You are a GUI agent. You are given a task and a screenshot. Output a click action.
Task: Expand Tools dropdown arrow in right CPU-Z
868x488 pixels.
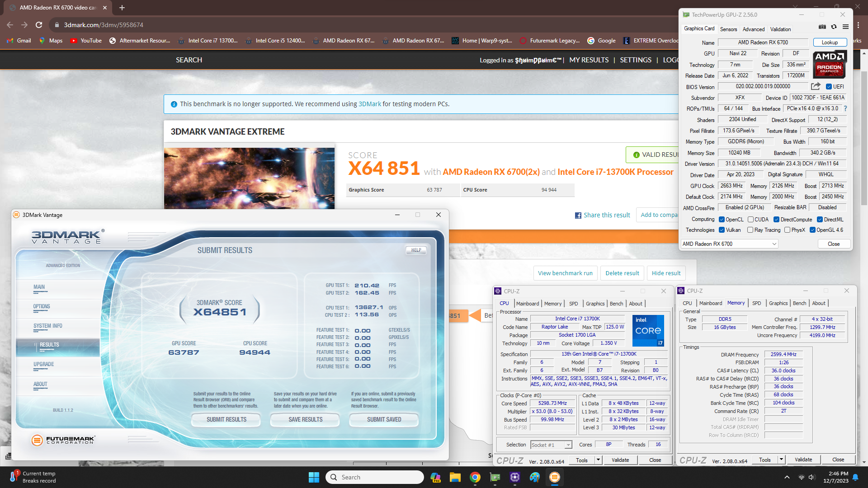coord(781,460)
